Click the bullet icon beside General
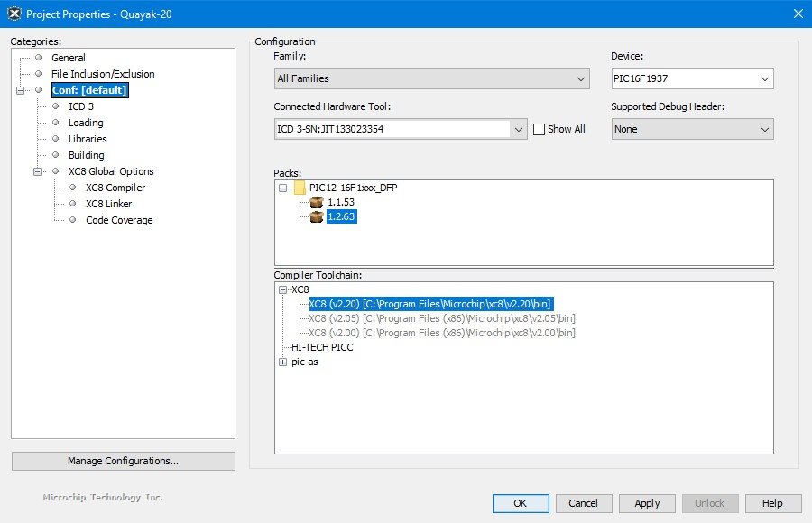 click(38, 58)
